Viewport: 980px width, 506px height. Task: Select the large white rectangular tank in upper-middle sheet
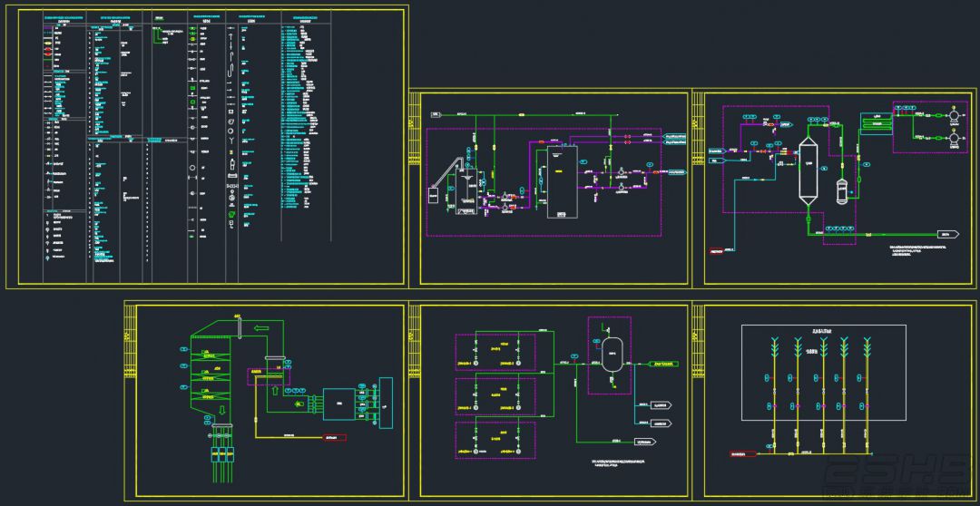point(563,183)
